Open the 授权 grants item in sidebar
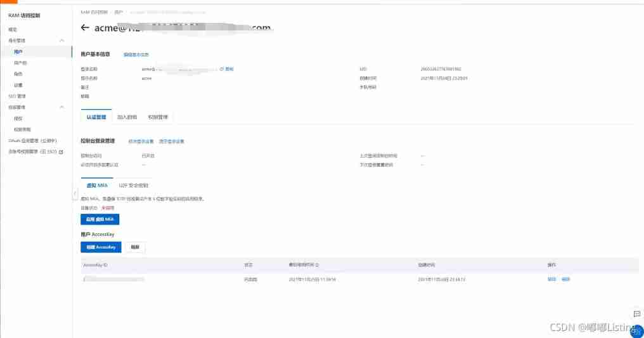Image resolution: width=644 pixels, height=338 pixels. coord(18,119)
